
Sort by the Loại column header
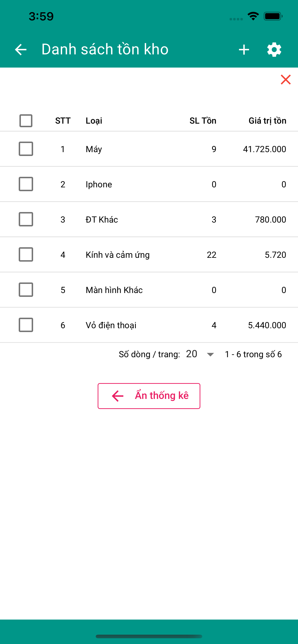(94, 121)
